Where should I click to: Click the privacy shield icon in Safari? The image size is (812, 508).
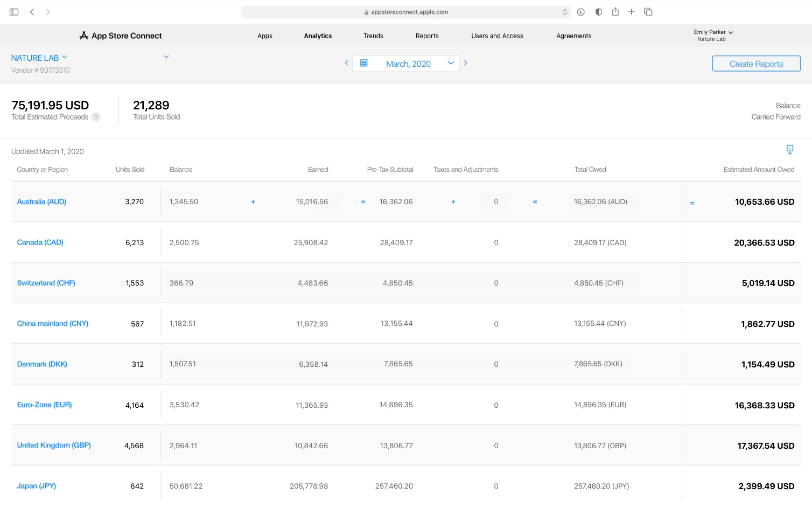[598, 11]
